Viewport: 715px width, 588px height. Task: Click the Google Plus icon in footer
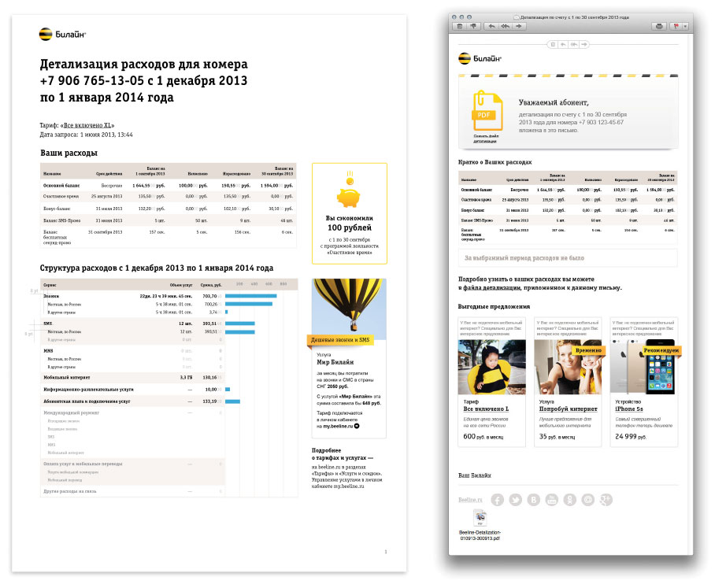(x=606, y=500)
